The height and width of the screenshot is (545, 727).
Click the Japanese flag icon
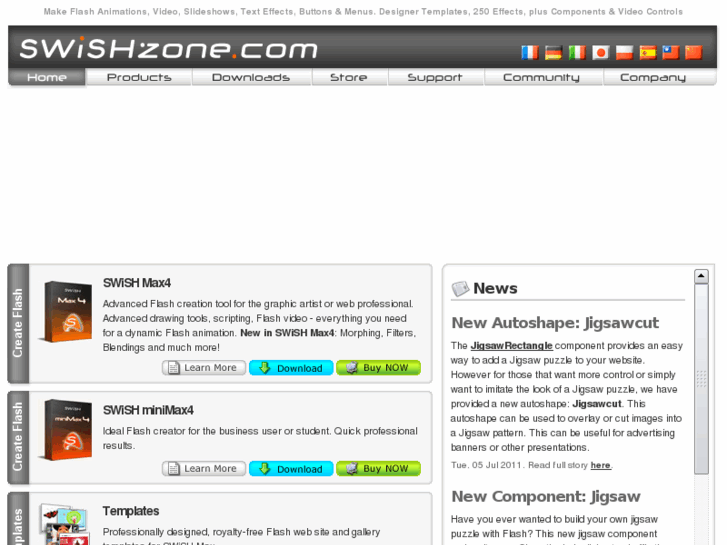(x=600, y=52)
